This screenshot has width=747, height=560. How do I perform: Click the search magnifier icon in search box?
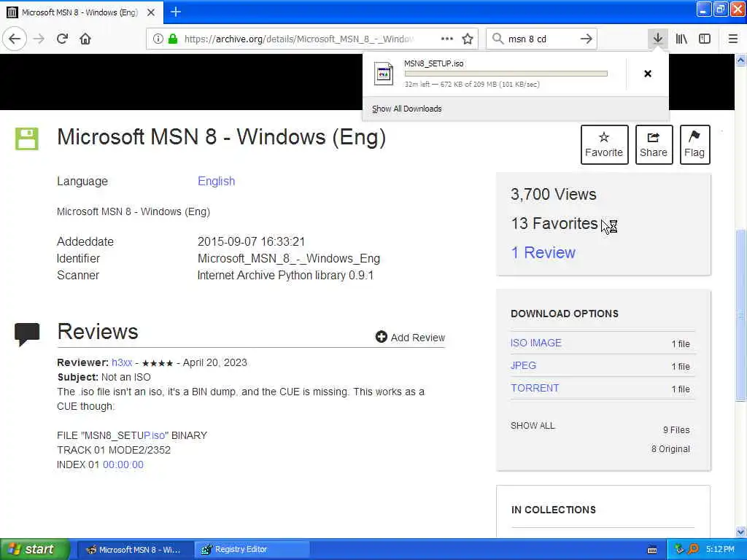pos(498,39)
